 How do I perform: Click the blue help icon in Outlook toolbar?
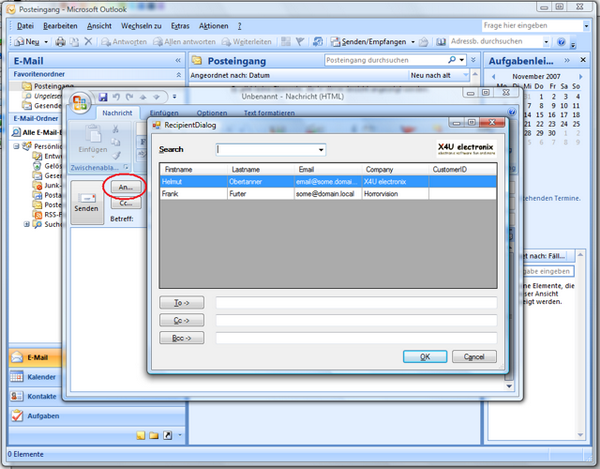click(x=561, y=42)
